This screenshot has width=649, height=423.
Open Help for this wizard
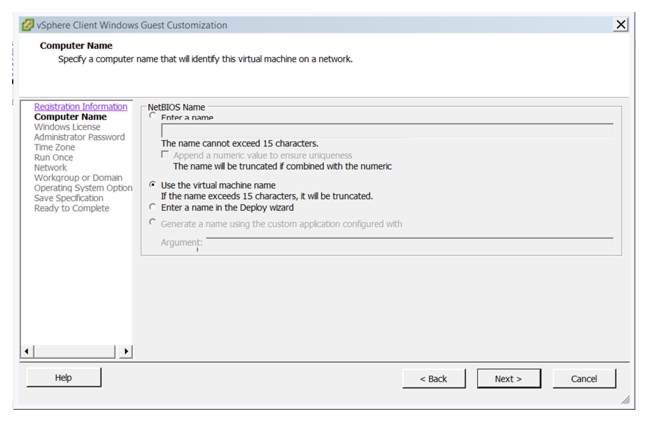tap(64, 377)
